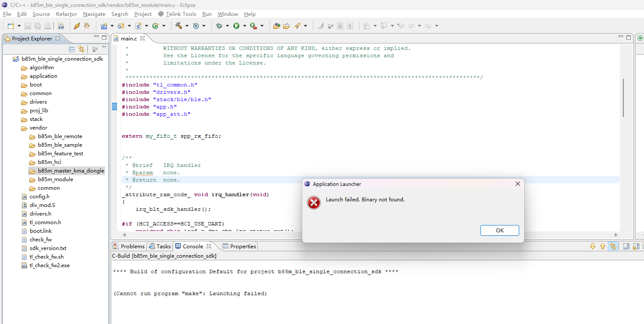Open the Build hammer dropdown arrow

186,26
